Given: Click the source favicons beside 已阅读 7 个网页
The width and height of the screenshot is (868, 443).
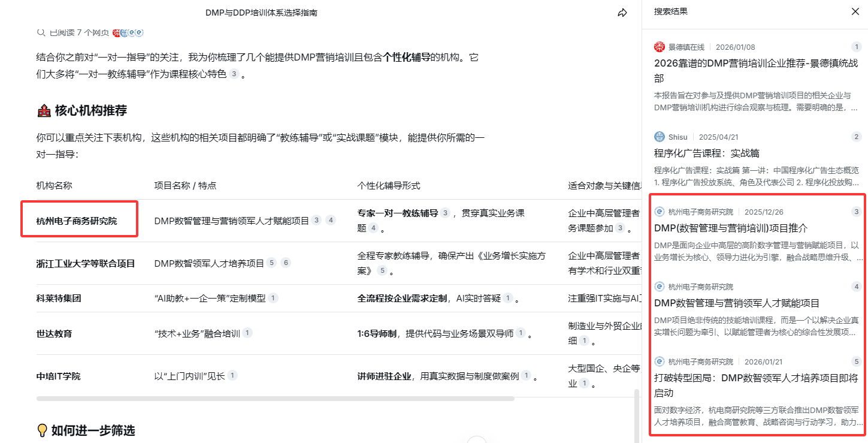Looking at the screenshot, I should (x=128, y=32).
